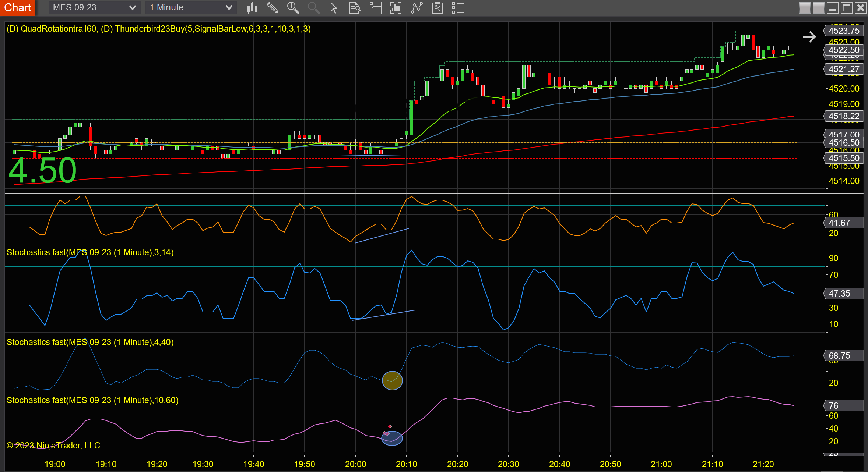Click the 4514.00 price axis label
Image resolution: width=868 pixels, height=472 pixels.
[x=844, y=181]
